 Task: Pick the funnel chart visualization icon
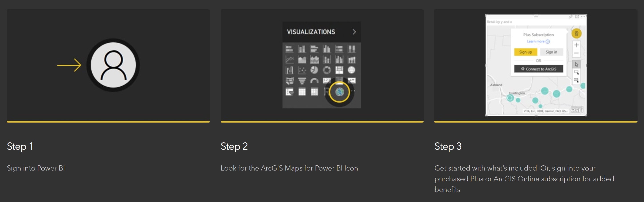pyautogui.click(x=302, y=81)
